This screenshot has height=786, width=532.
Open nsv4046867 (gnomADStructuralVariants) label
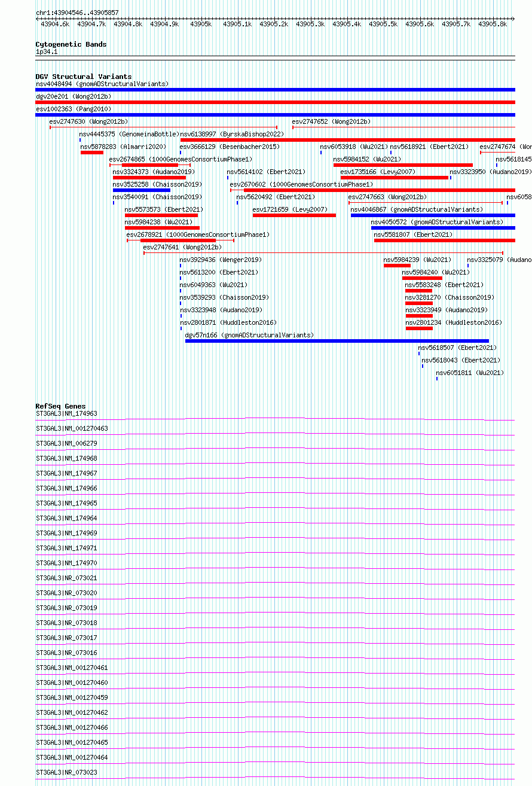click(417, 209)
